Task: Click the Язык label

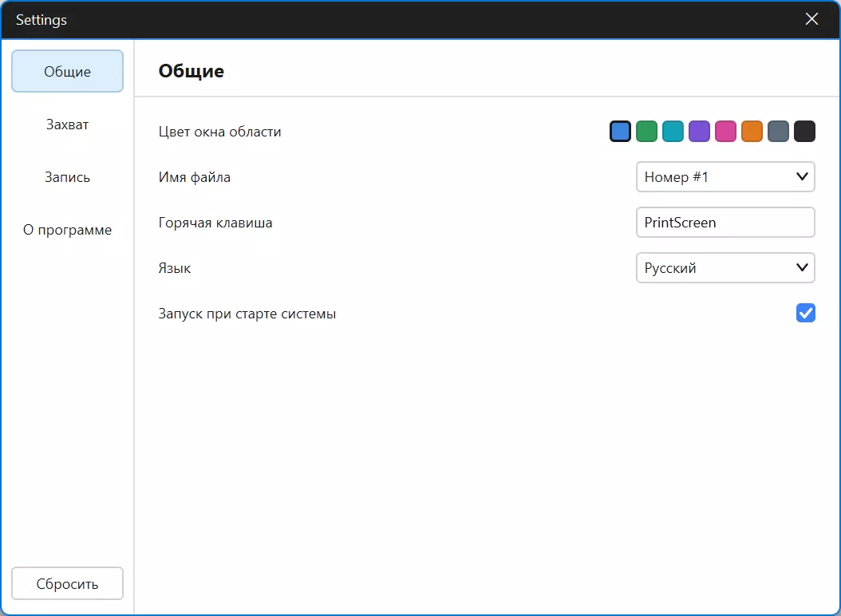Action: tap(175, 268)
